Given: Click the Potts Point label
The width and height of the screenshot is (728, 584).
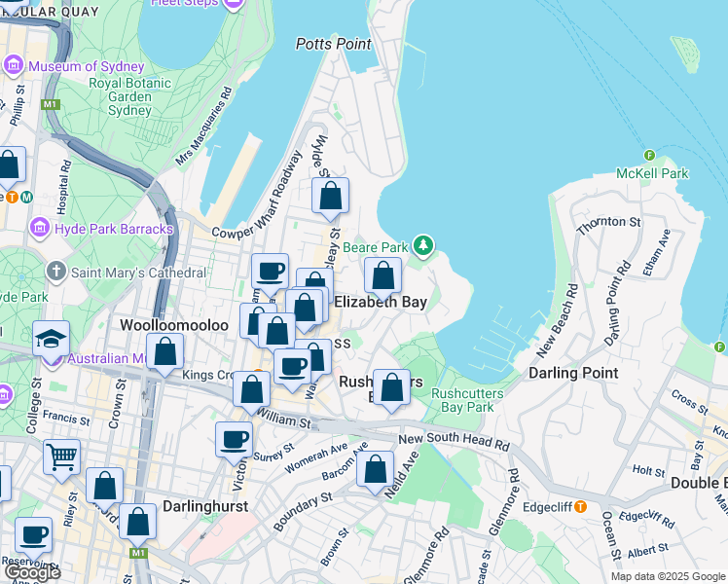Looking at the screenshot, I should [334, 44].
